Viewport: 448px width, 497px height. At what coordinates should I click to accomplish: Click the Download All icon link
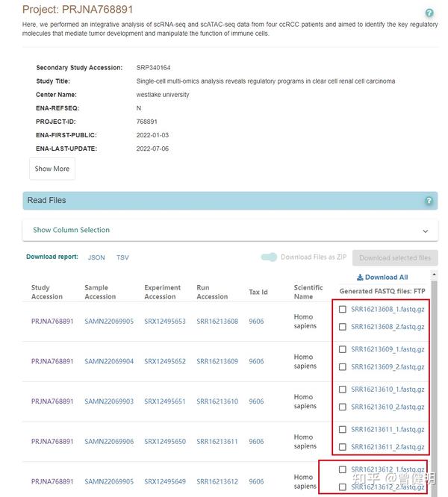[x=382, y=278]
